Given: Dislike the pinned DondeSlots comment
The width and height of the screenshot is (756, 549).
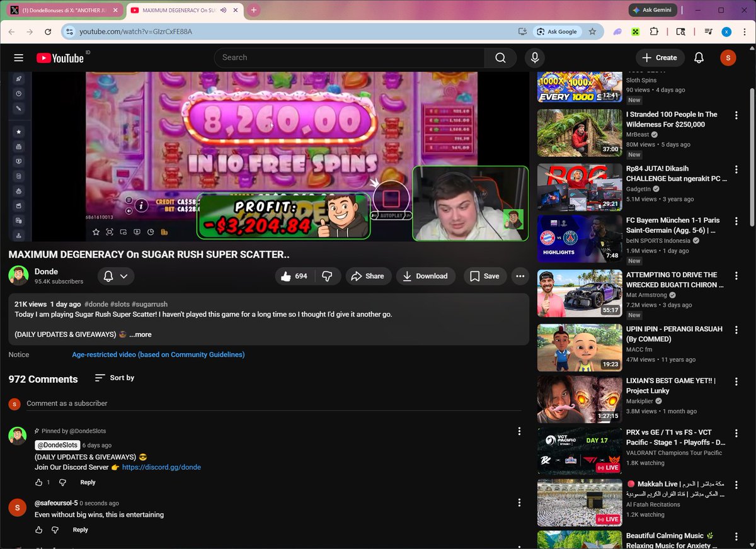Looking at the screenshot, I should point(62,482).
